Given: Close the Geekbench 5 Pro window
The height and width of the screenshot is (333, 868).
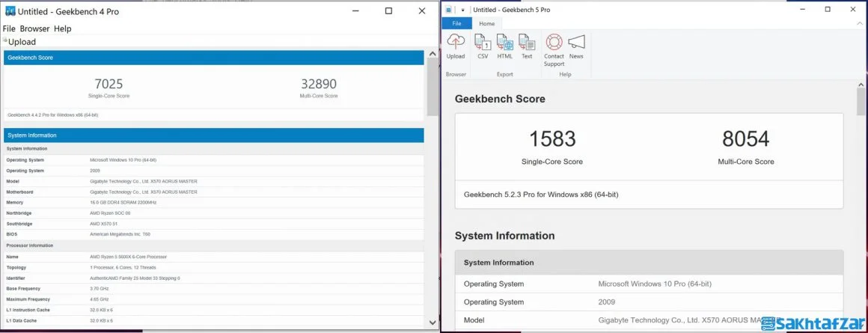Looking at the screenshot, I should pyautogui.click(x=852, y=10).
